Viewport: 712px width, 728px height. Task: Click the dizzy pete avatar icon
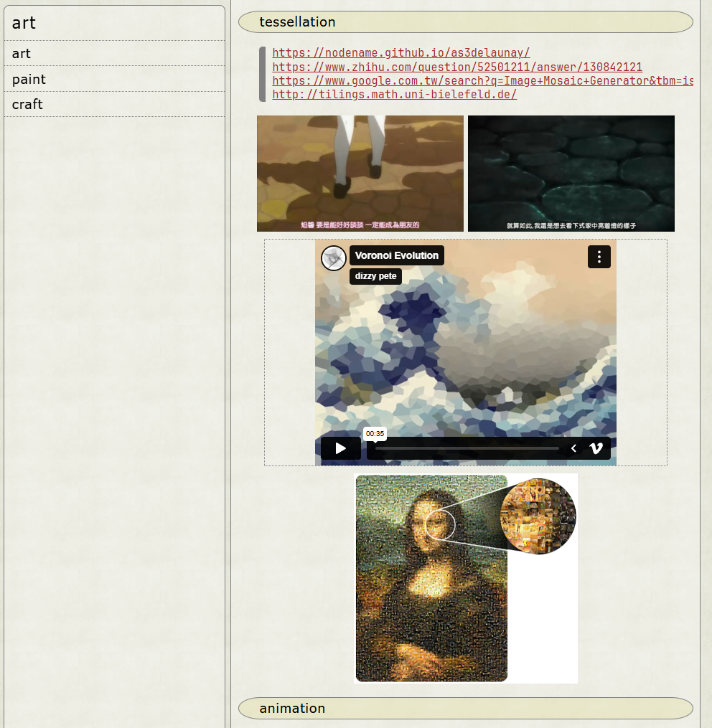coord(334,258)
